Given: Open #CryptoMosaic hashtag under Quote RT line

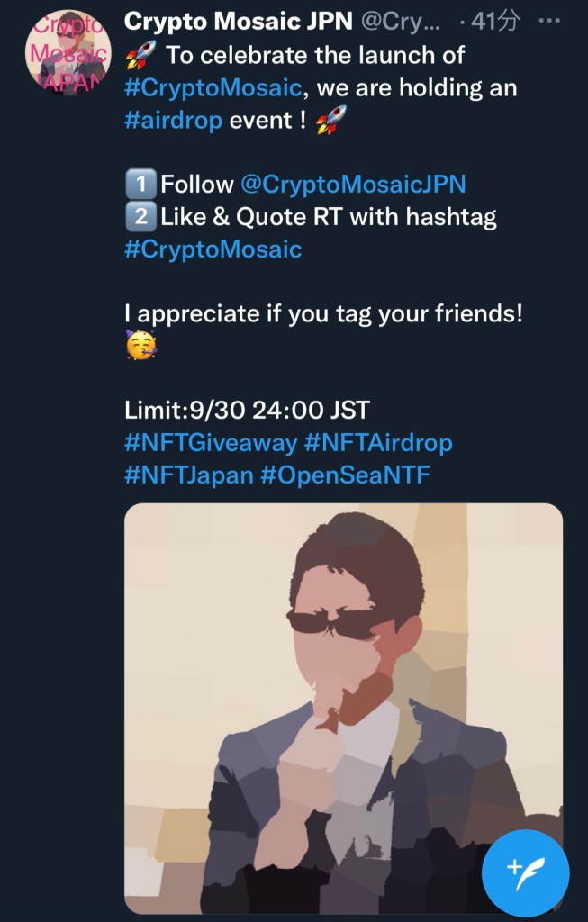Looking at the screenshot, I should coord(213,249).
